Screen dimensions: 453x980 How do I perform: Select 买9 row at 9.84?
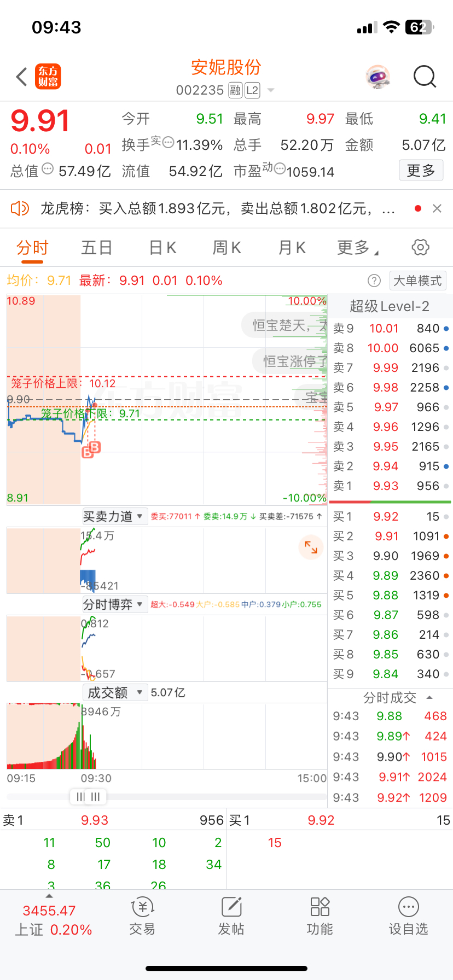click(x=391, y=674)
